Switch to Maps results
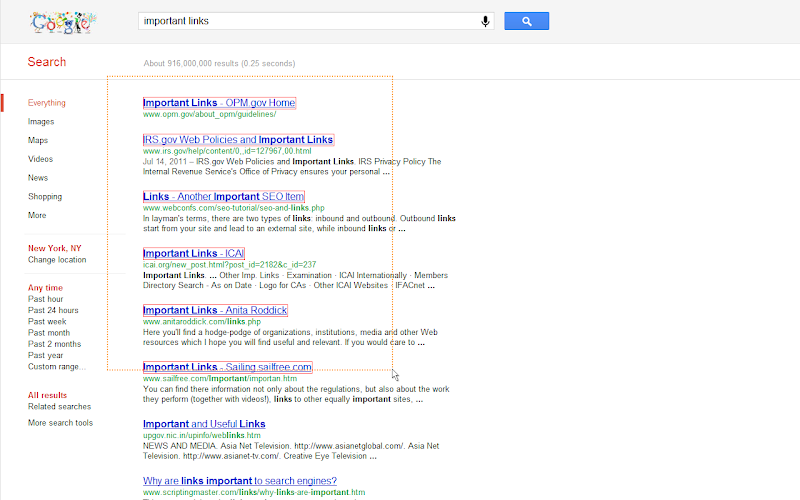The width and height of the screenshot is (800, 500). click(38, 140)
